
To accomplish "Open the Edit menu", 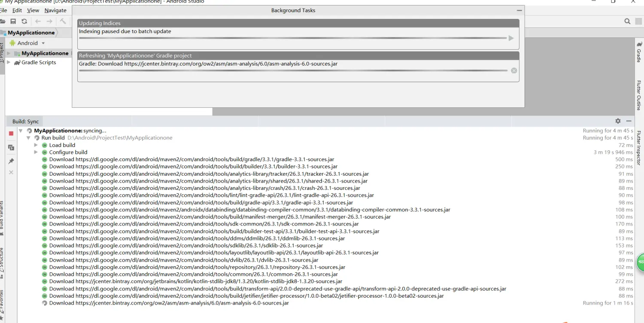I will click(17, 10).
